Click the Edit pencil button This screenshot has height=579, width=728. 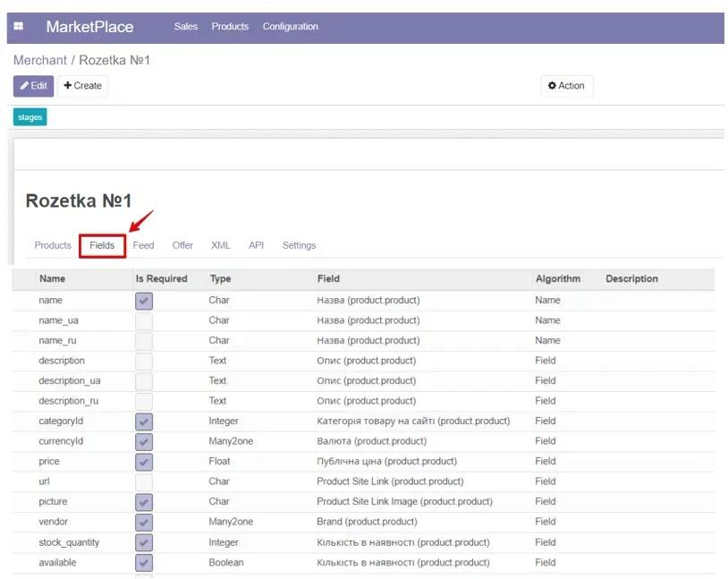point(33,86)
